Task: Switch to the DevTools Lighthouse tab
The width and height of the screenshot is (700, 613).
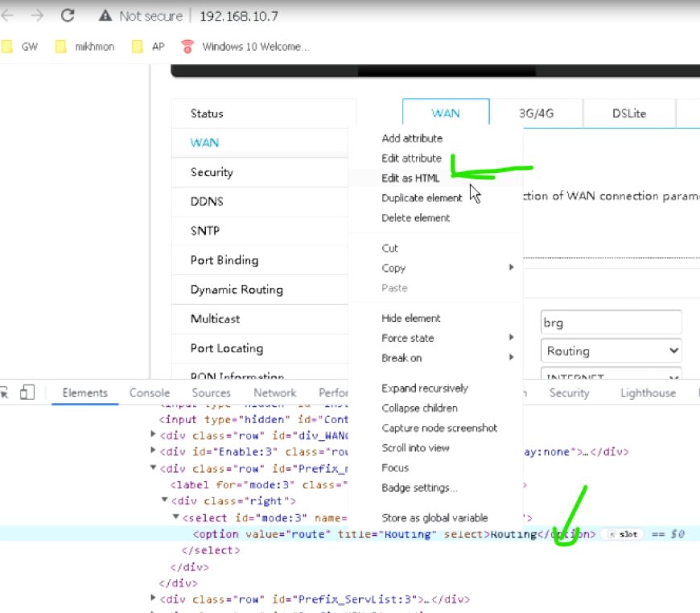Action: (x=648, y=393)
